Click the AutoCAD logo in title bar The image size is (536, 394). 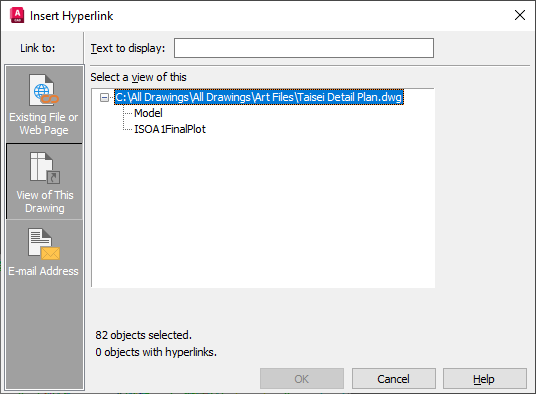click(x=17, y=16)
